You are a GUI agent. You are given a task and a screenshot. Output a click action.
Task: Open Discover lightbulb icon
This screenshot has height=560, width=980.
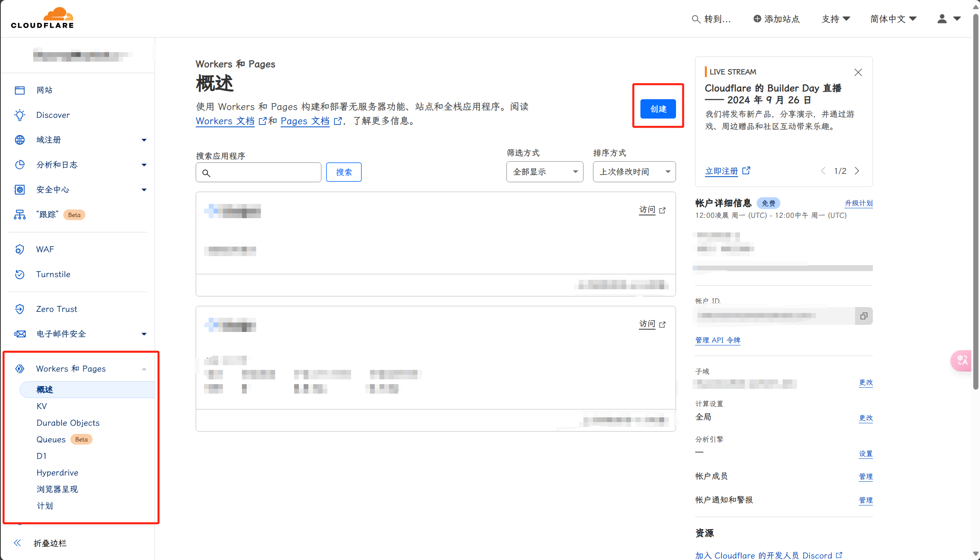[x=20, y=115]
